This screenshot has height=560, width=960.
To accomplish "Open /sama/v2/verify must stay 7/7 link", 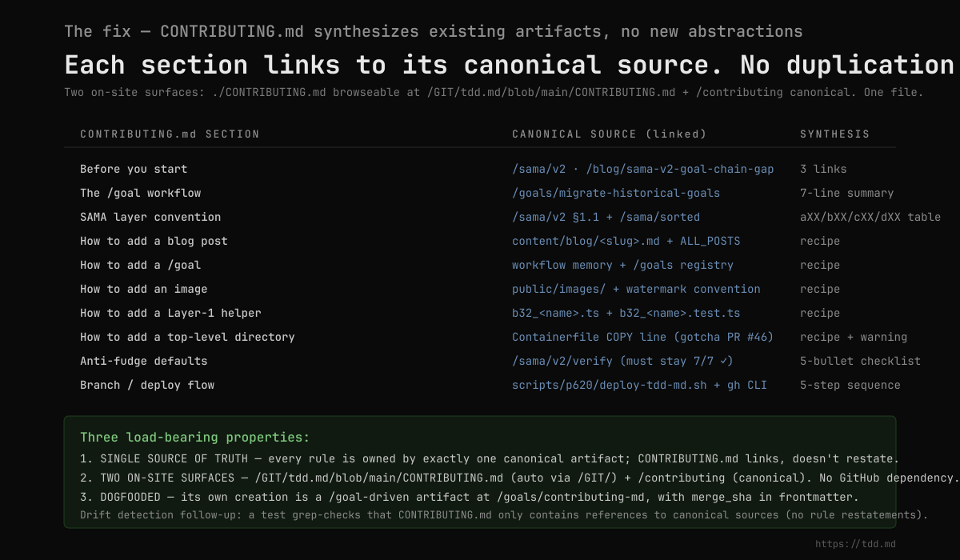I will [622, 361].
